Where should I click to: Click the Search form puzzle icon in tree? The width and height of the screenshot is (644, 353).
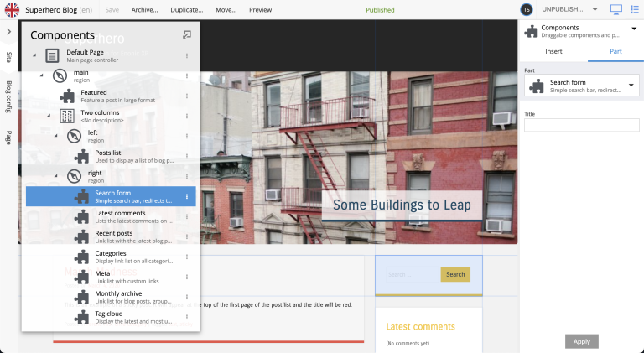[81, 196]
